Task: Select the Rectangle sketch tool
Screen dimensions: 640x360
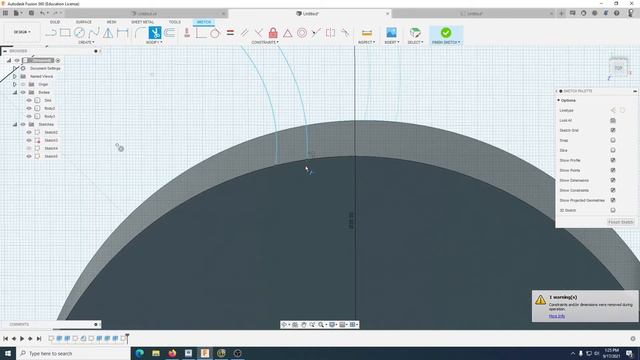Action: click(x=65, y=33)
